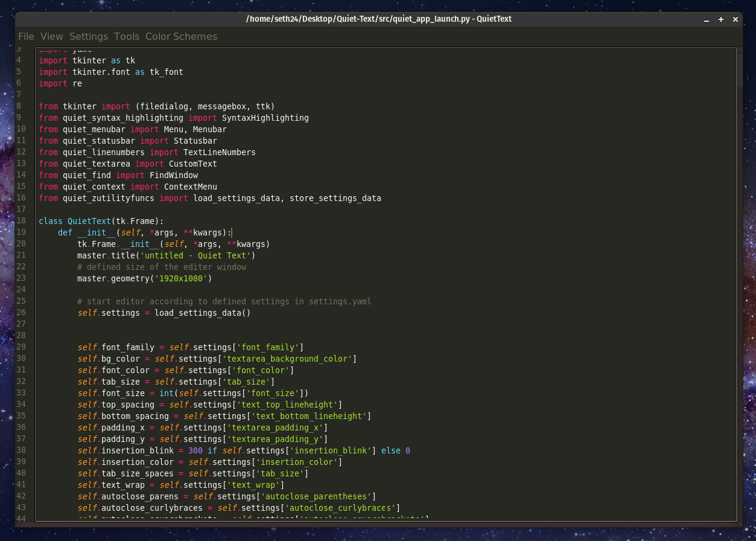The height and width of the screenshot is (541, 756).
Task: Click the 'ContextMenu' import name
Action: pyautogui.click(x=190, y=187)
